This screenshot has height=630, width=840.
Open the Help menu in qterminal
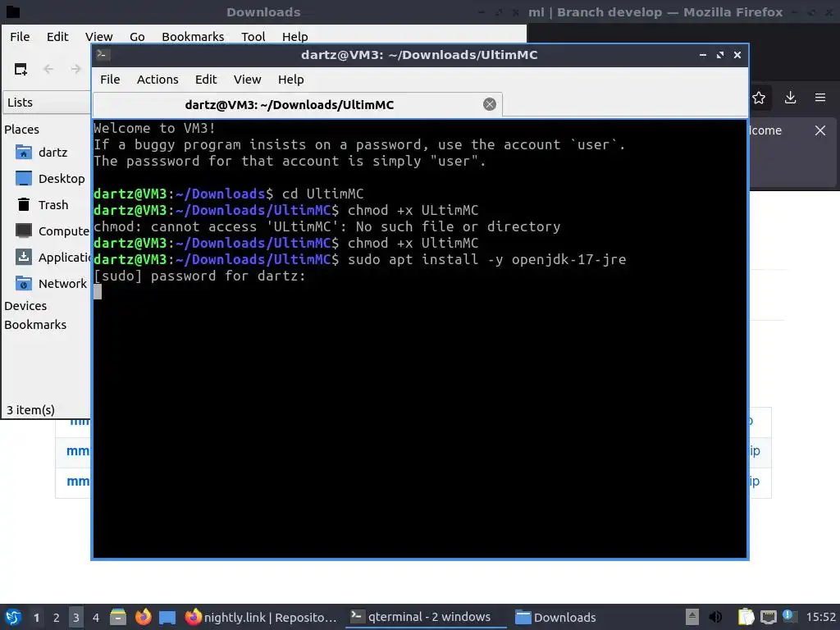click(291, 80)
